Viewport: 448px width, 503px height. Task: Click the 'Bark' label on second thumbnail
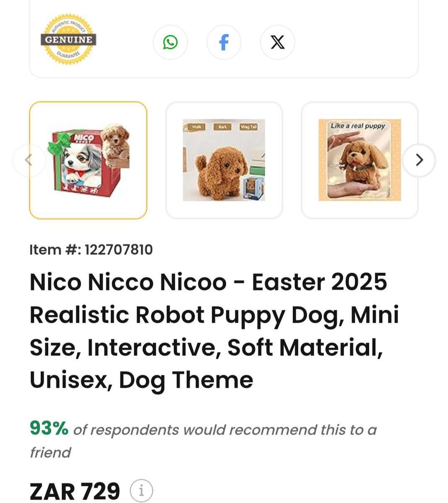(x=223, y=125)
